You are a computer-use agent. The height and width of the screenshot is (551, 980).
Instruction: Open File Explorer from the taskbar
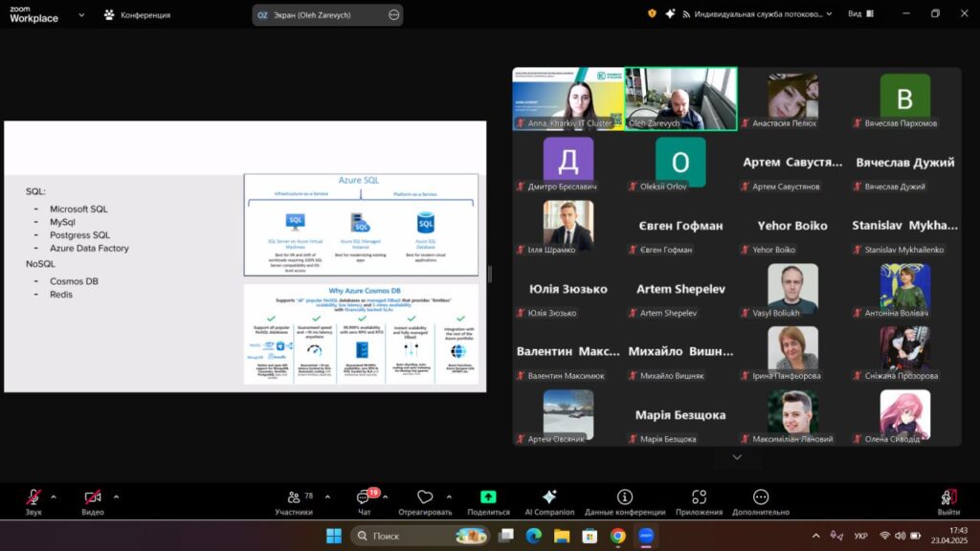[562, 536]
